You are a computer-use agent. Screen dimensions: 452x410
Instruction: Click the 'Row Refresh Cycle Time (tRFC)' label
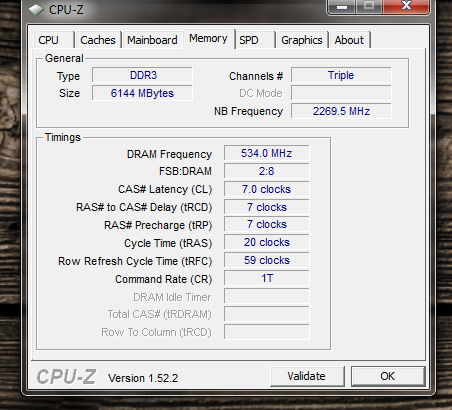click(135, 261)
